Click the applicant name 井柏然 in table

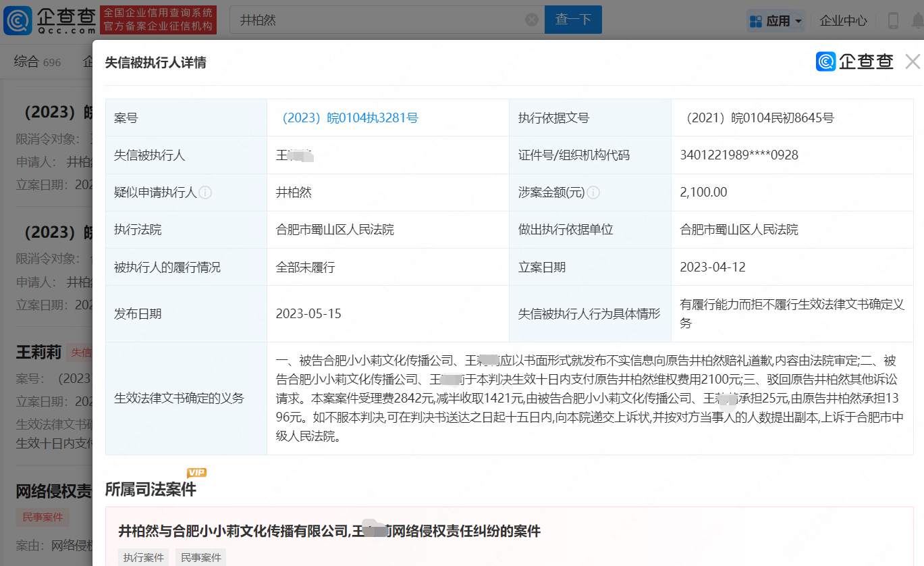[294, 192]
